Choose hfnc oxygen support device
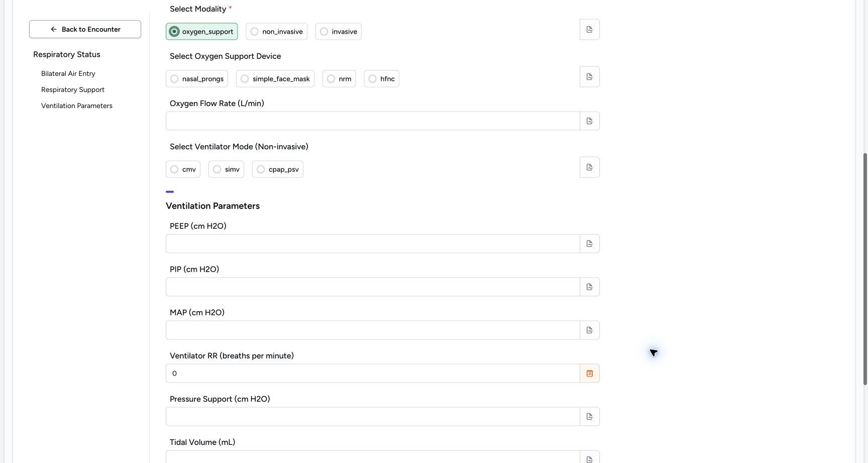Screen dimensions: 868x463 382,79
